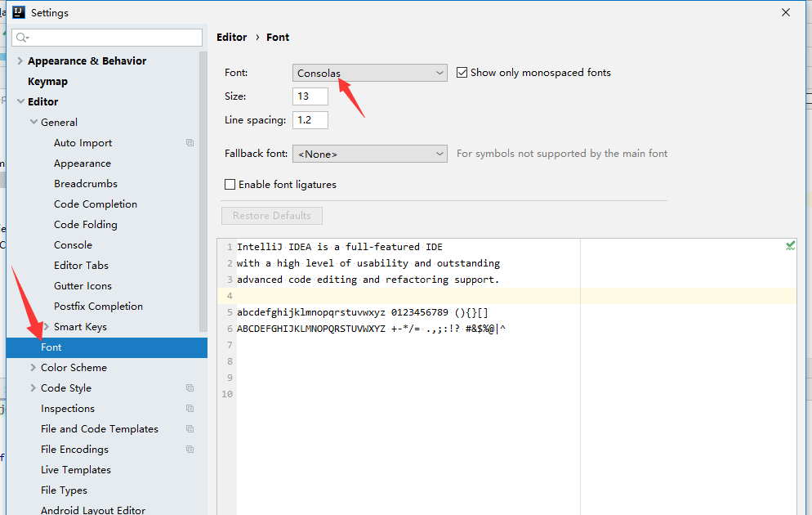The height and width of the screenshot is (515, 812).
Task: Open the Fallback font dropdown
Action: click(370, 154)
